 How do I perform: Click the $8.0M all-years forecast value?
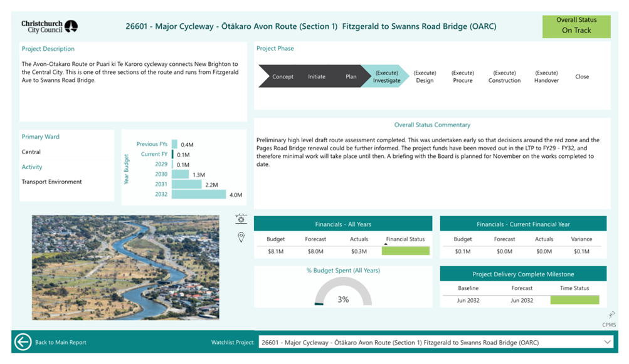[315, 251]
